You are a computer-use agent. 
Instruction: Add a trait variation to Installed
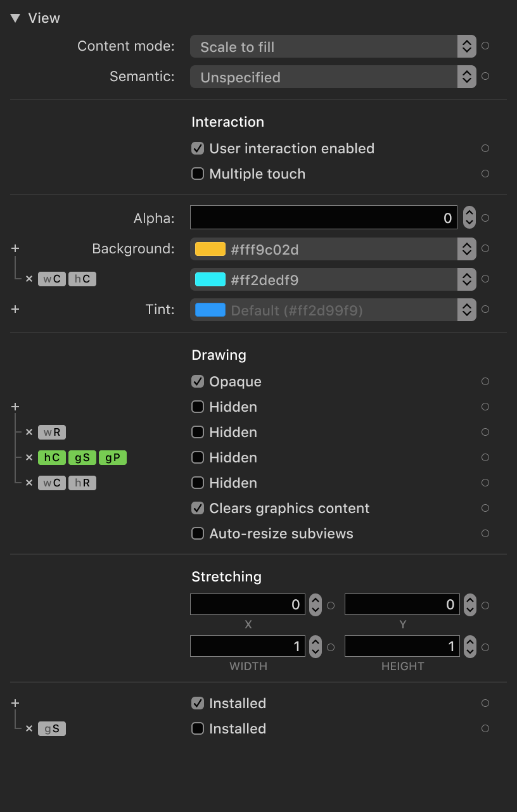click(15, 703)
